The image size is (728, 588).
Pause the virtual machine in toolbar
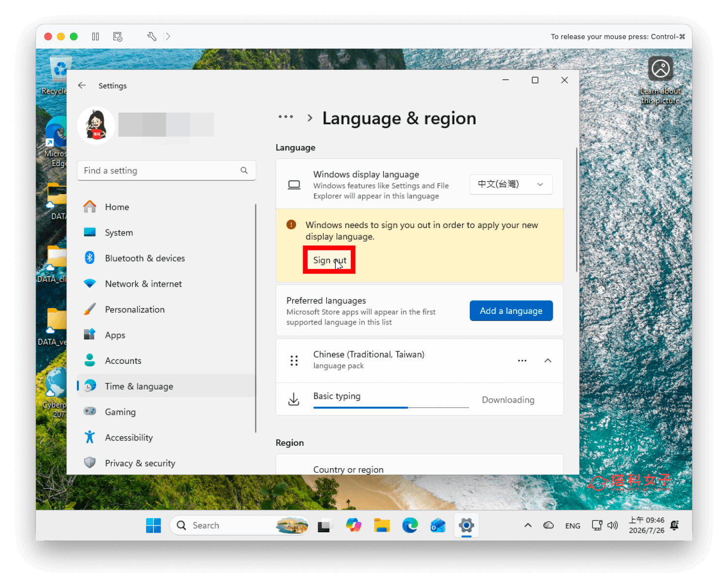coord(96,36)
